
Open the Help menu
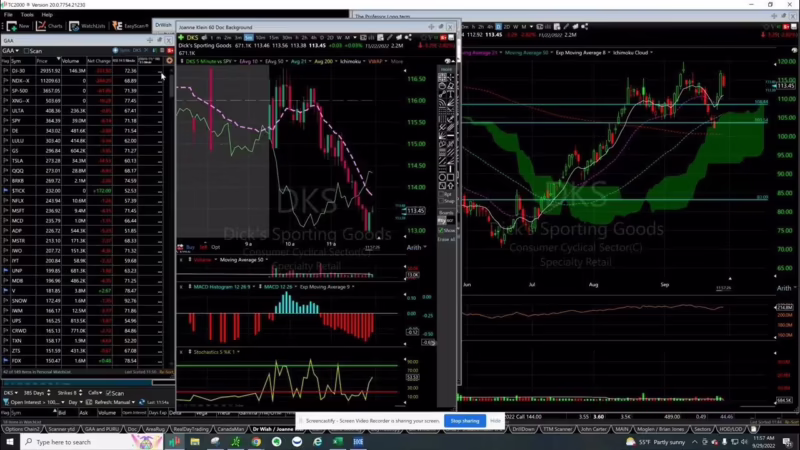coord(47,15)
